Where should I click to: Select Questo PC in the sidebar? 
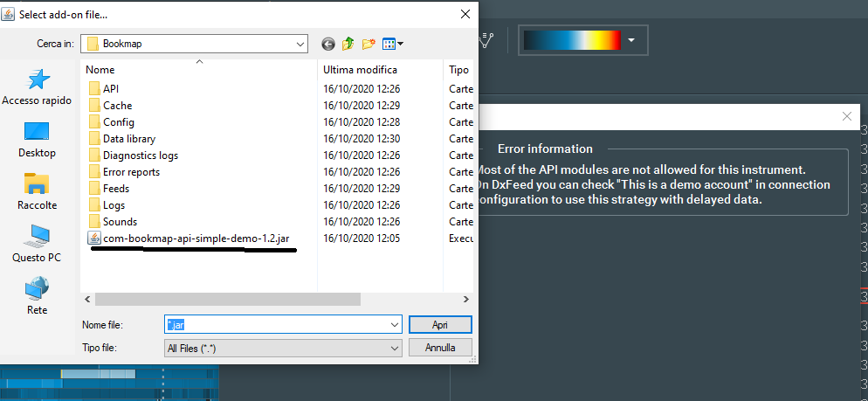pyautogui.click(x=37, y=245)
